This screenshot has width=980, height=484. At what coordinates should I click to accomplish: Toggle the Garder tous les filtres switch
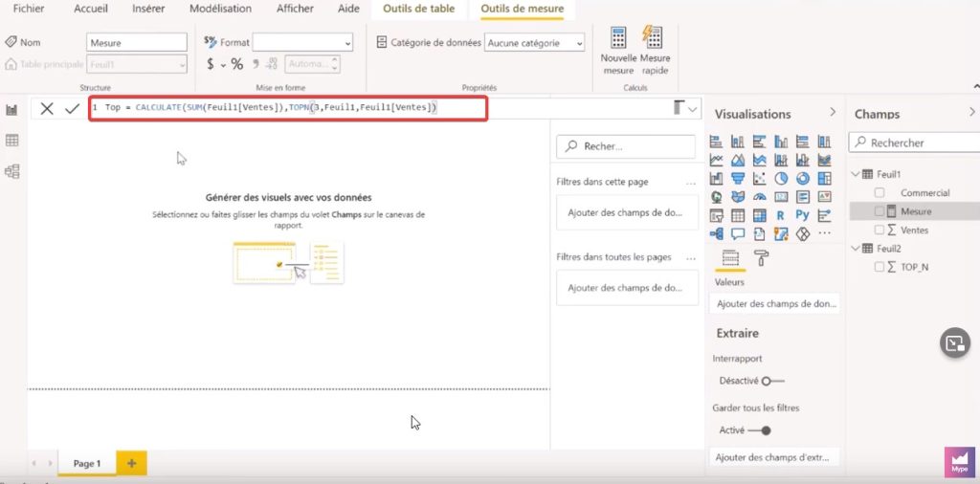tap(759, 430)
